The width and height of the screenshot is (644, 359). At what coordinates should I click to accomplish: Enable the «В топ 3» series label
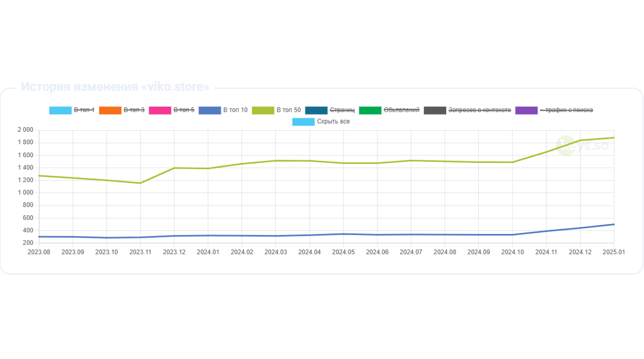coord(134,110)
